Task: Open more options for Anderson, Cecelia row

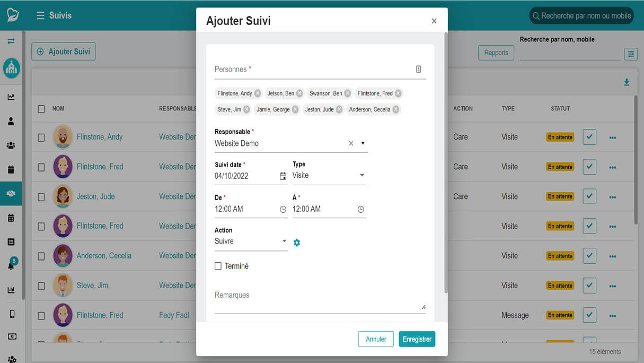Action: pyautogui.click(x=613, y=256)
